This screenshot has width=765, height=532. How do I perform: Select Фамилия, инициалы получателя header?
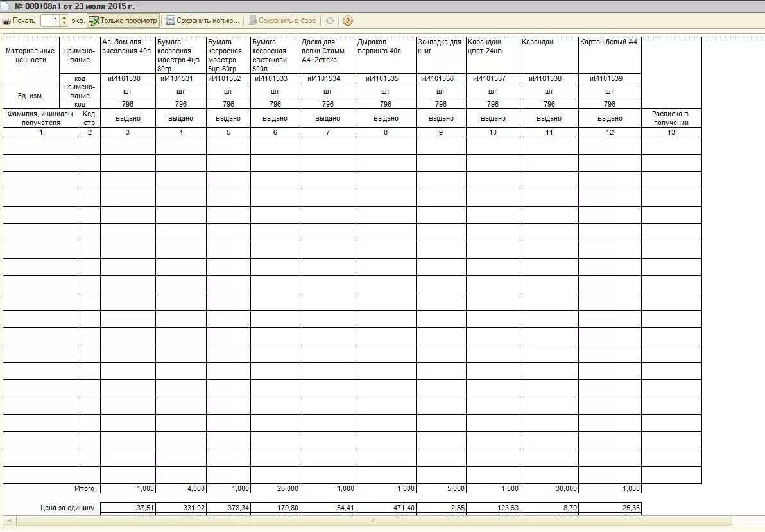pyautogui.click(x=41, y=118)
